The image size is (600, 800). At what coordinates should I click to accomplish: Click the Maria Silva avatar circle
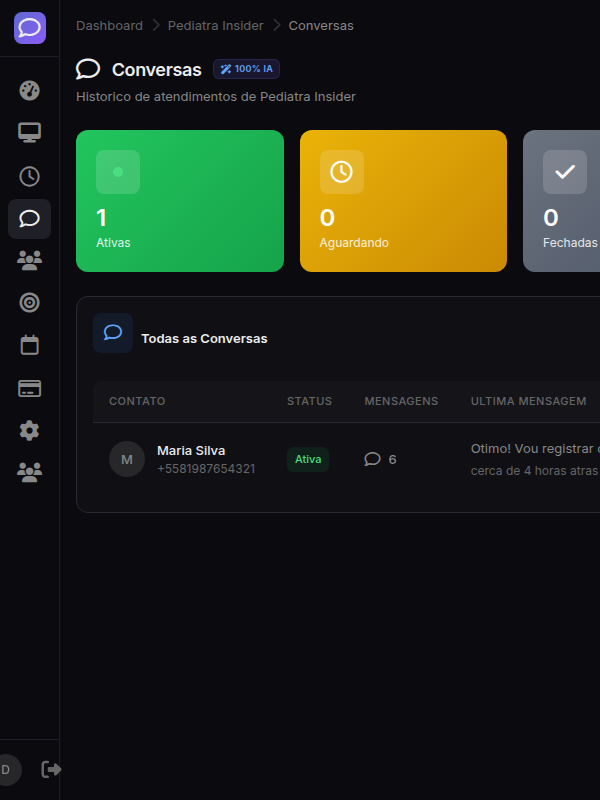coord(127,459)
